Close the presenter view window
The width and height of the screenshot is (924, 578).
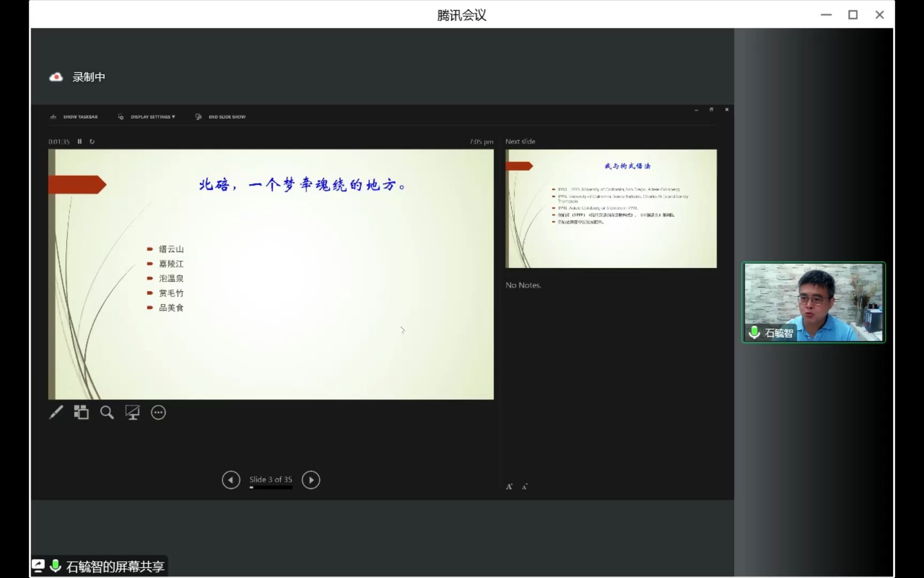(727, 110)
